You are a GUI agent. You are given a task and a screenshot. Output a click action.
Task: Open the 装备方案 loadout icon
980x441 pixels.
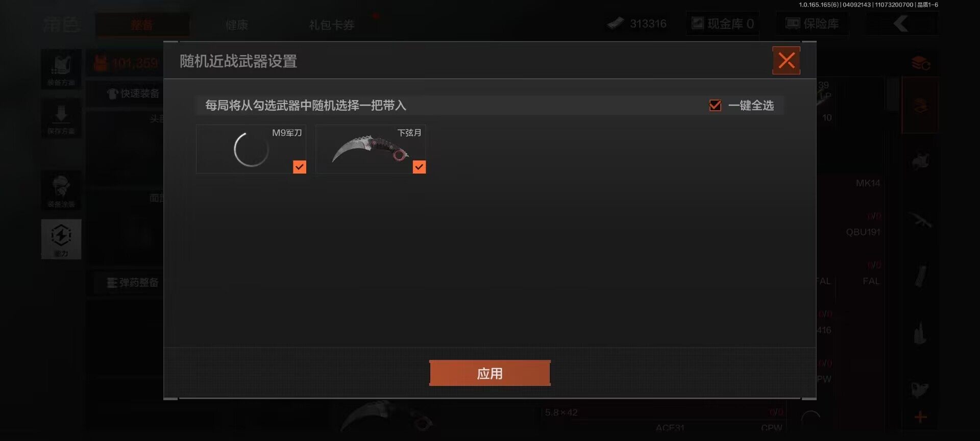pyautogui.click(x=61, y=69)
